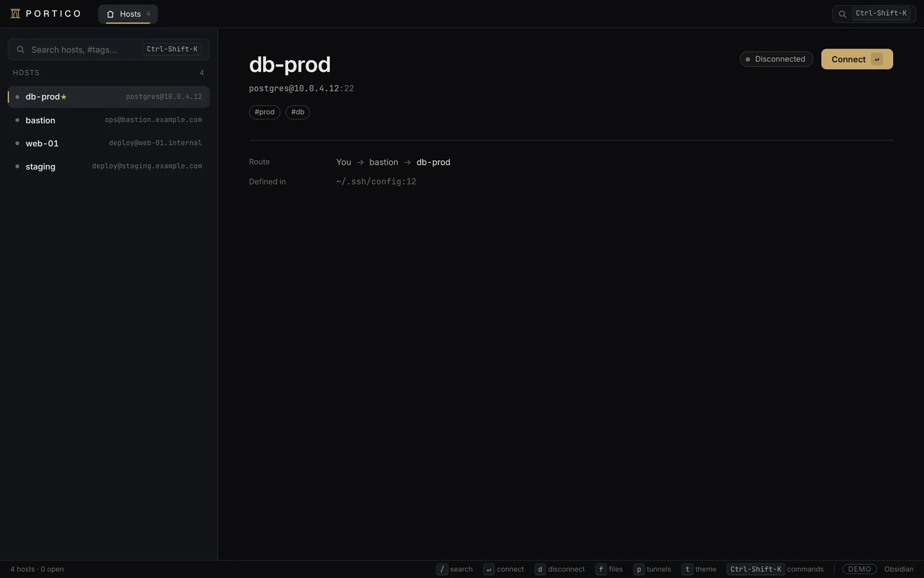
Task: Open the ~/.ssh/config:12 definition
Action: (376, 181)
